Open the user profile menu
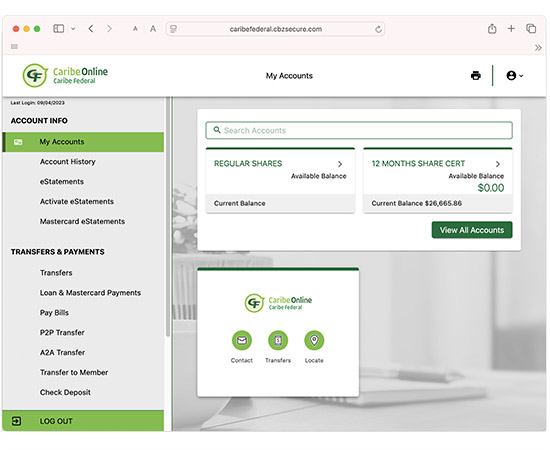 514,75
